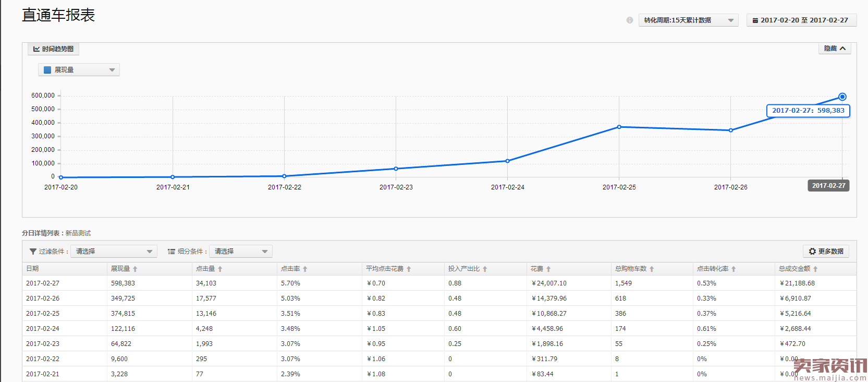
Task: Click the gear icon on 更多数据
Action: pos(812,252)
